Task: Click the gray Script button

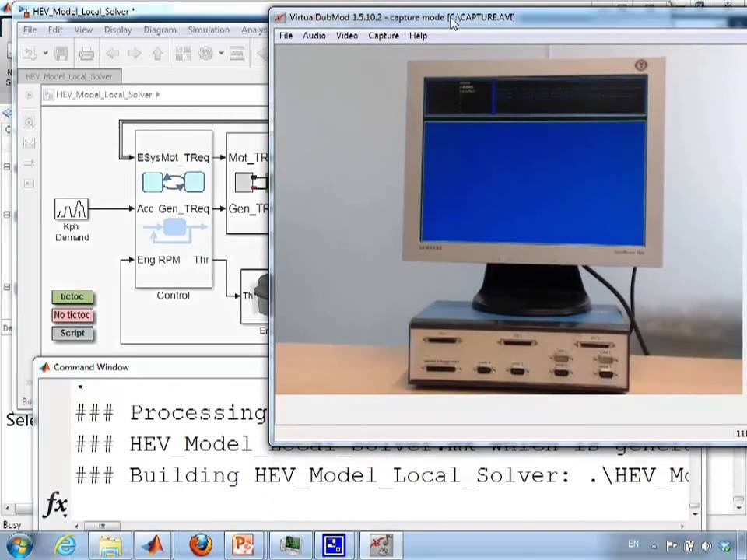Action: (x=72, y=334)
